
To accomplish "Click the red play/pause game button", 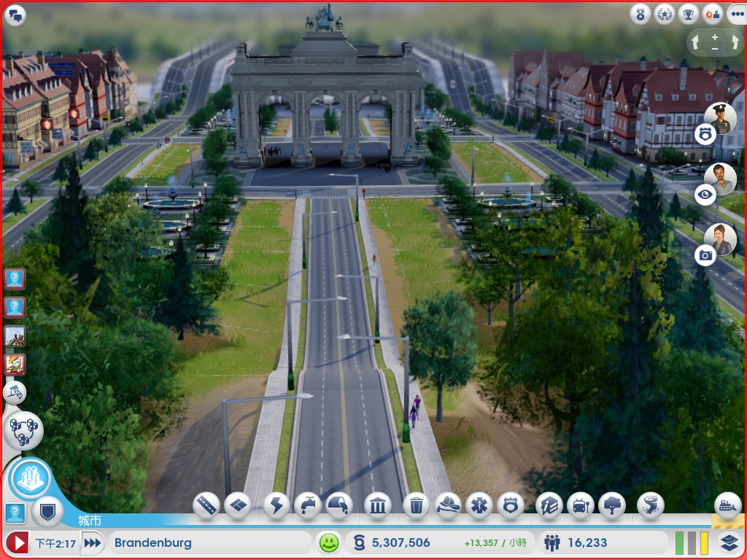I will pos(18,542).
